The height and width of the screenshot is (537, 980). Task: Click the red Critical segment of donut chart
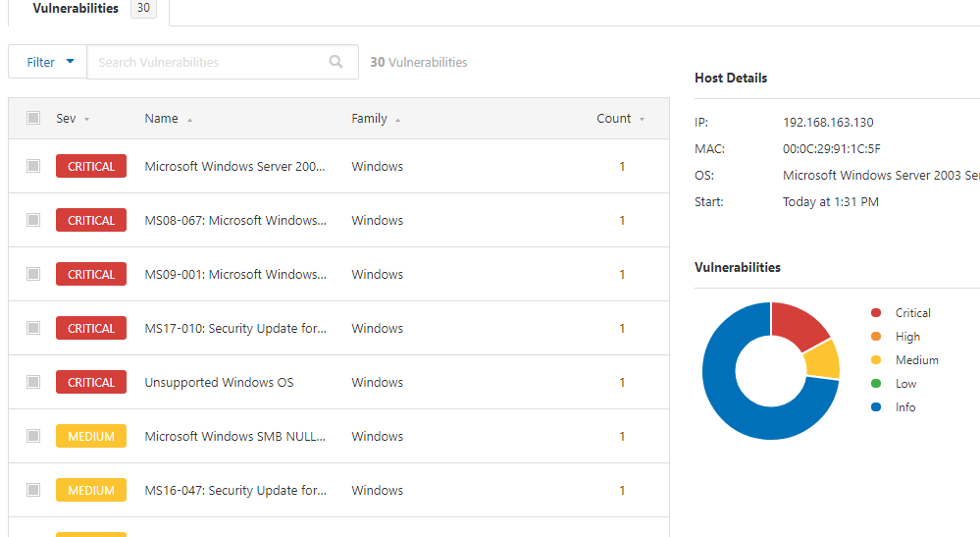tap(799, 323)
